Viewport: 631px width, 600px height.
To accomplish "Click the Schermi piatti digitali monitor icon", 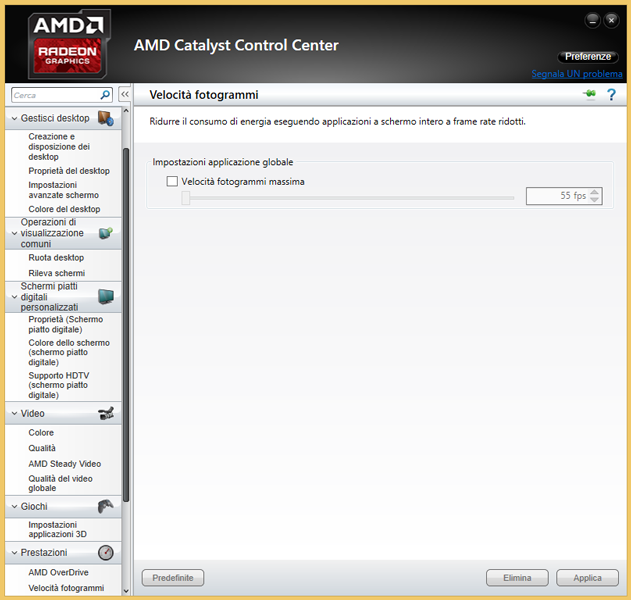I will [x=106, y=297].
